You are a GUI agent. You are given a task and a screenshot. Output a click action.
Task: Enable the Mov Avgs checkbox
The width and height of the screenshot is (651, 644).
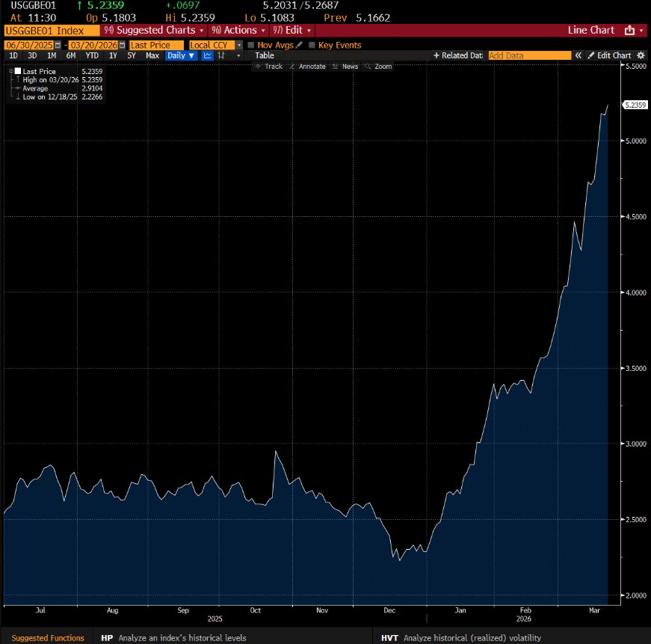pos(251,45)
